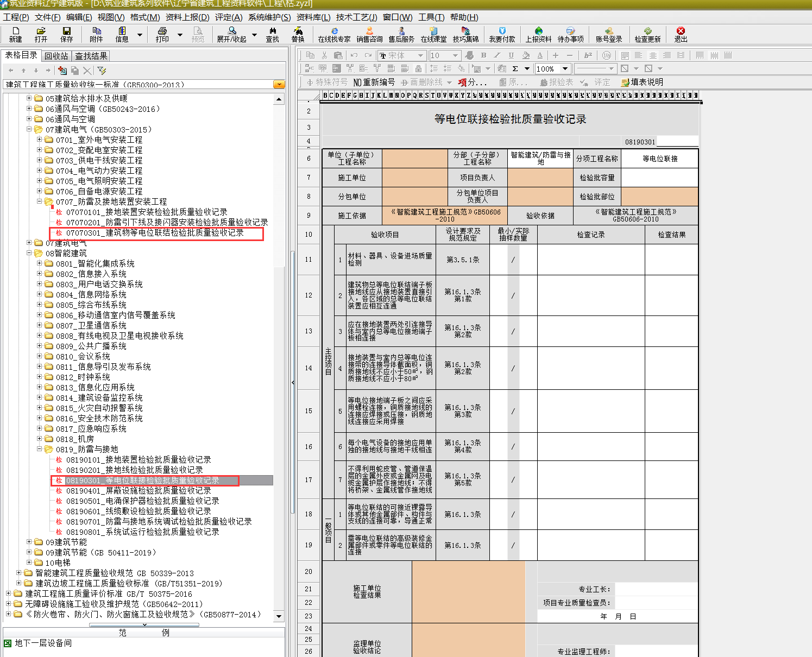The height and width of the screenshot is (657, 812).
Task: Select 08190401_屏蔽设施检验批质量验收记录
Action: click(x=138, y=491)
